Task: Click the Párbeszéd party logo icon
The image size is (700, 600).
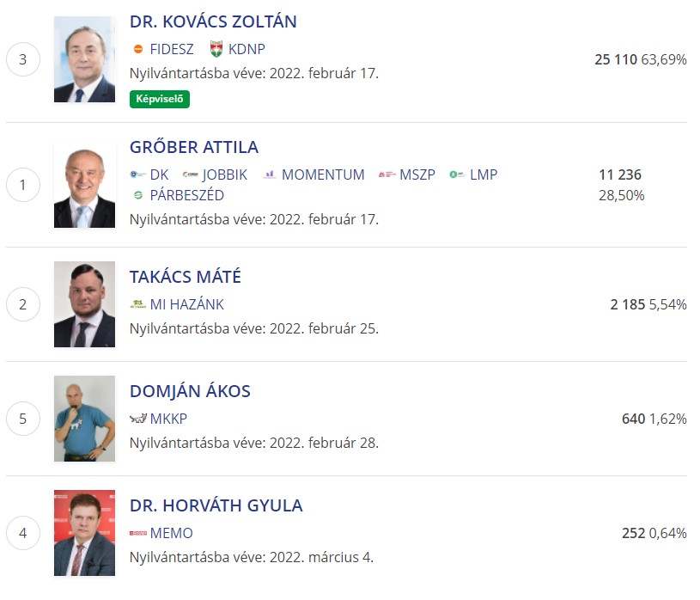Action: point(137,195)
